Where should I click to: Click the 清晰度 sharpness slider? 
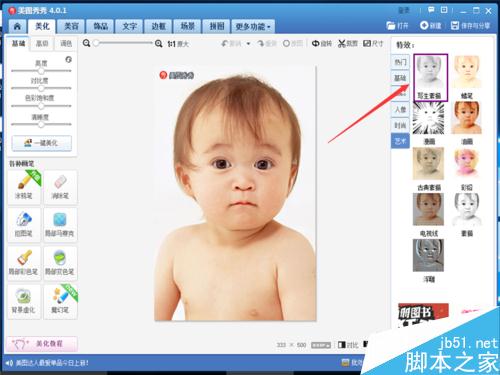click(x=41, y=124)
